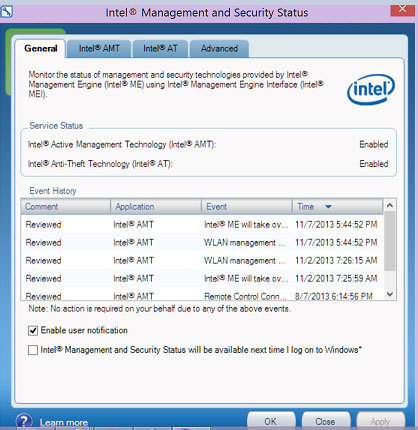Check the available next time I log on option
The width and height of the screenshot is (418, 430).
point(33,350)
